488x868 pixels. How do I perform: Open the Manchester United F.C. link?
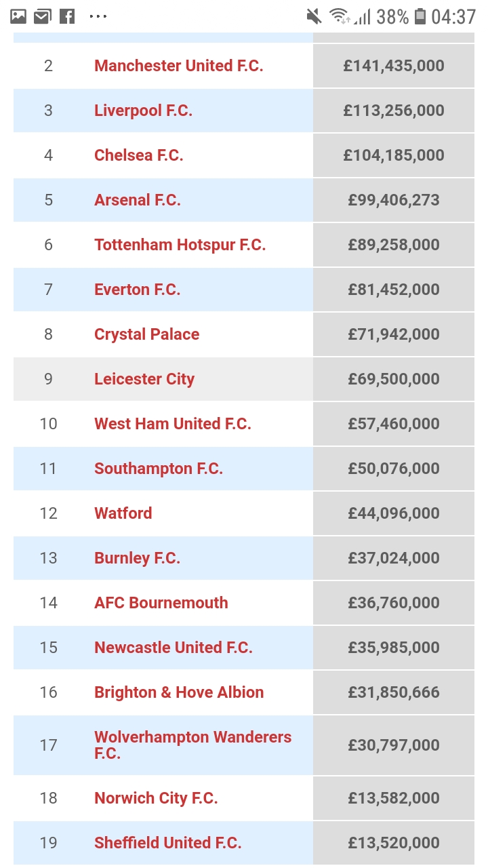tap(178, 66)
